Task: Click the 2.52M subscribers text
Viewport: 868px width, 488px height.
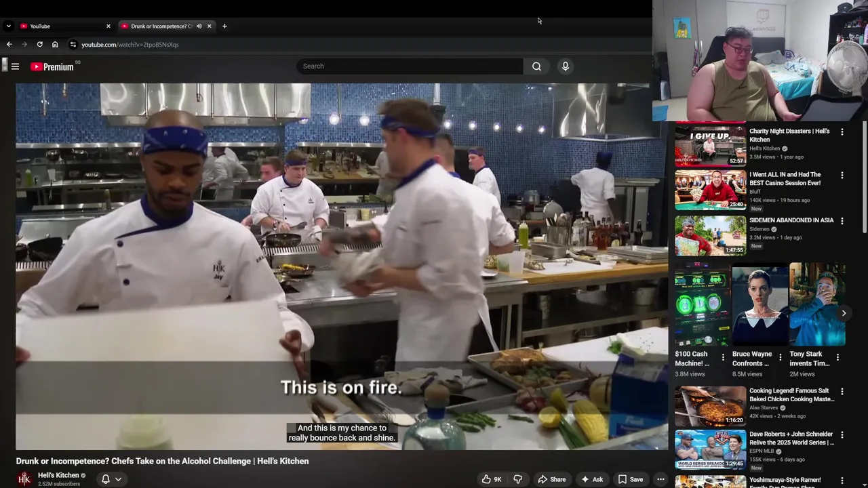Action: pos(59,484)
